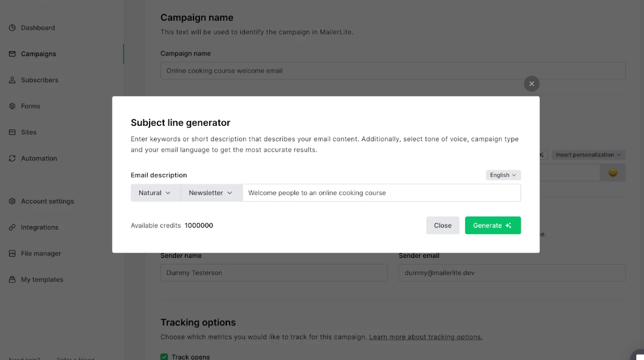This screenshot has height=360, width=644.
Task: Dismiss the Subject line generator dialog
Action: (x=442, y=225)
